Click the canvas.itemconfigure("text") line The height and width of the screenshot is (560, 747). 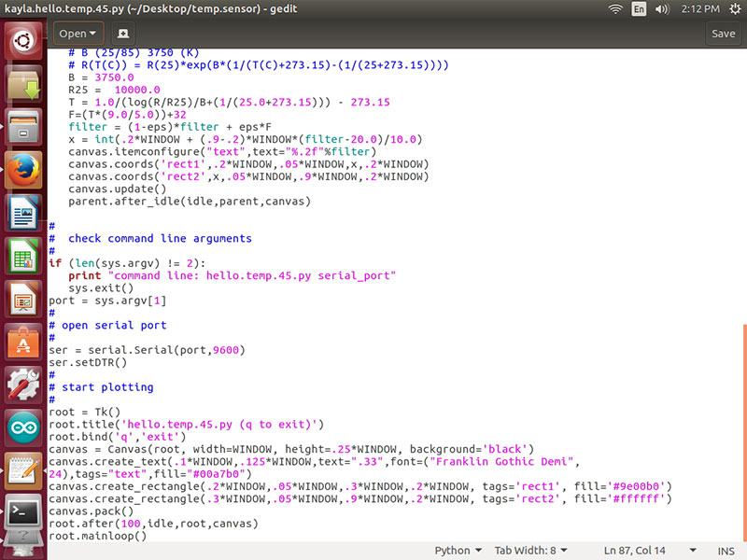222,151
